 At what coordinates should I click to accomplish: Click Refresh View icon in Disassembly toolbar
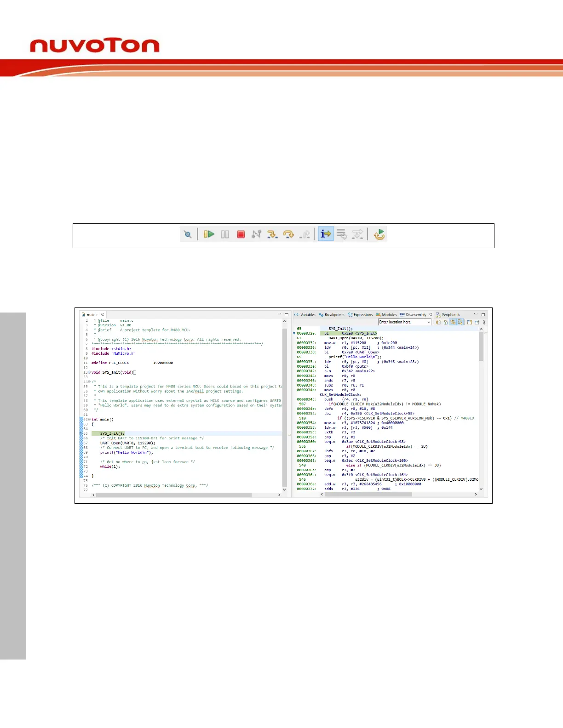click(x=438, y=322)
